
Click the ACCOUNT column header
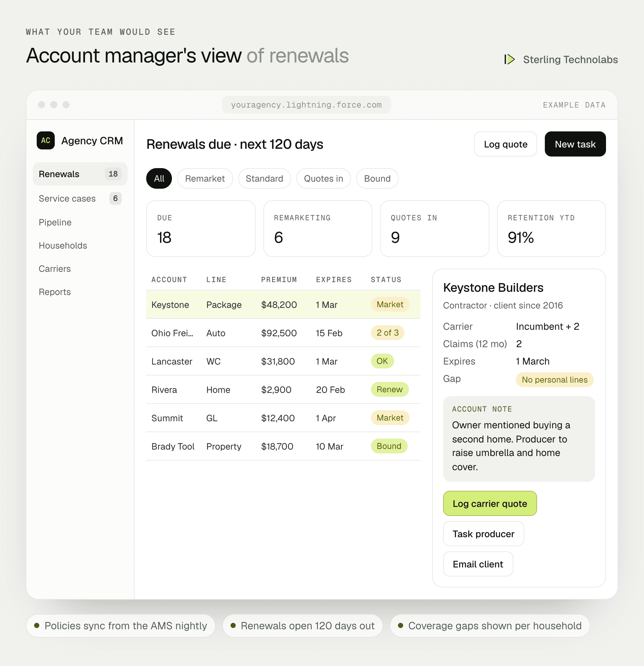click(169, 280)
